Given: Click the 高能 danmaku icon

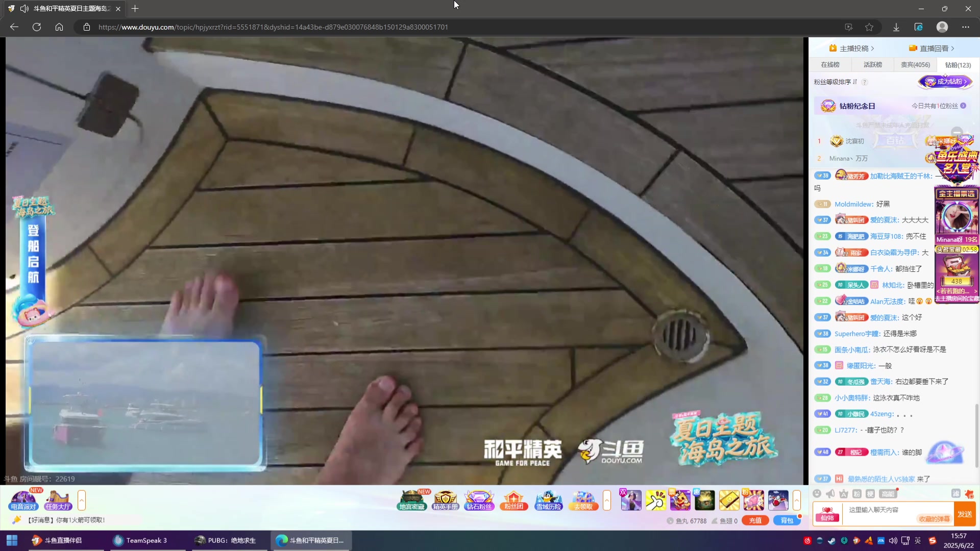Looking at the screenshot, I should click(x=888, y=493).
